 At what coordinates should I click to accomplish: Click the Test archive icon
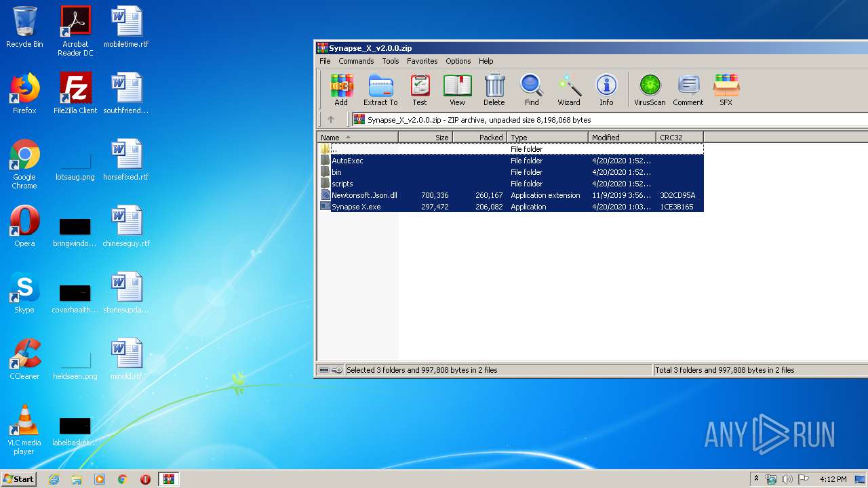[x=420, y=90]
